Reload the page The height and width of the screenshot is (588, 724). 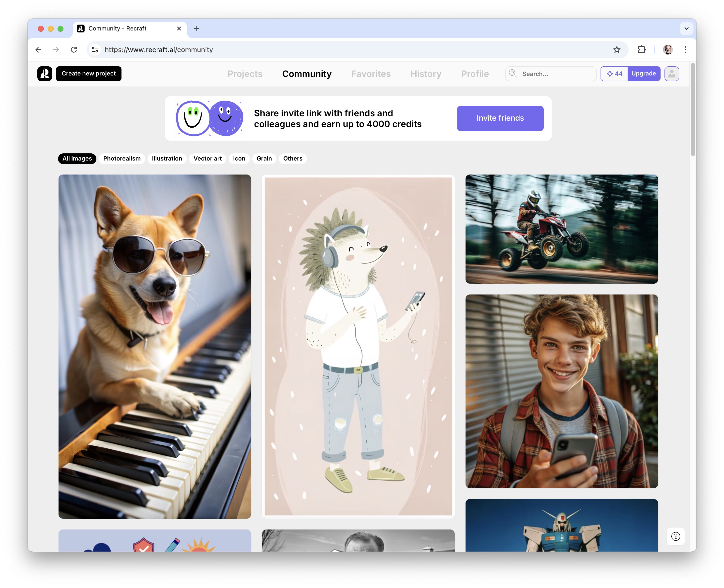74,50
